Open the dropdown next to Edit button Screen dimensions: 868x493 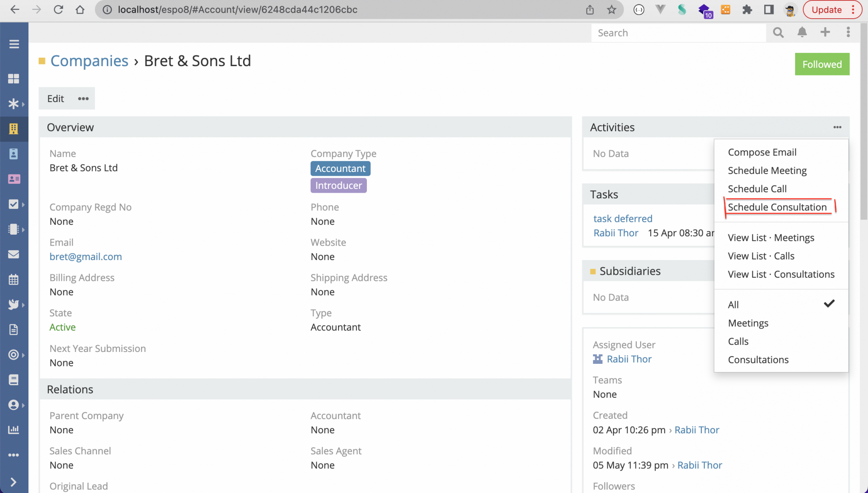pos(83,99)
